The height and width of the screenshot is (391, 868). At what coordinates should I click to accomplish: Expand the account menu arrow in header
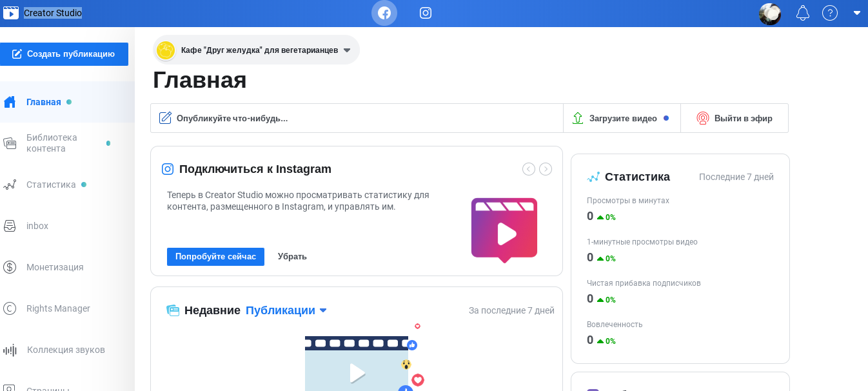857,13
